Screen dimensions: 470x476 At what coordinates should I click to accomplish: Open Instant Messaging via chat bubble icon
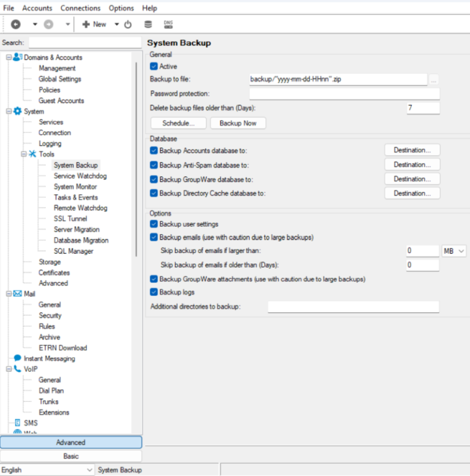coord(17,358)
